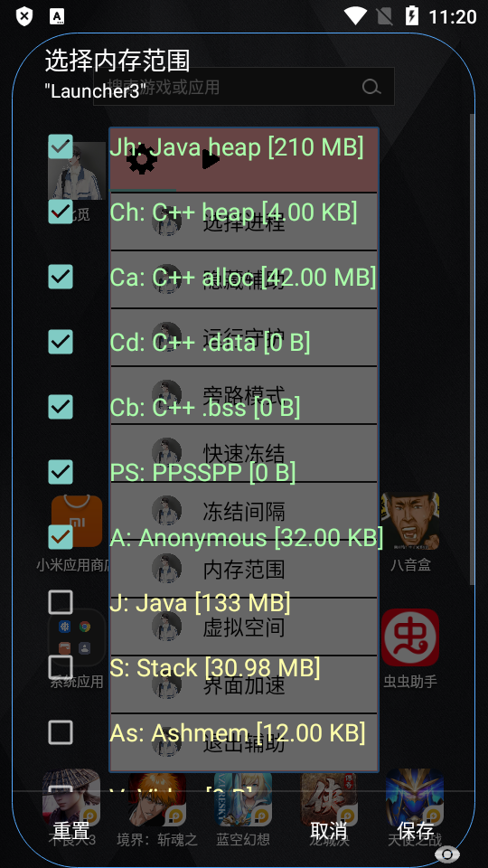488x868 pixels.
Task: Open the 小米应用商店 app icon
Action: pyautogui.click(x=77, y=521)
